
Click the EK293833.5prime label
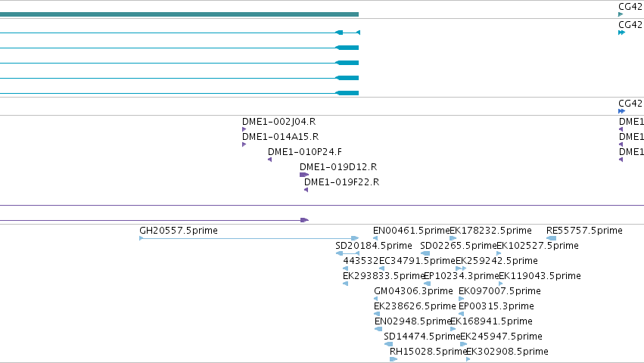[383, 276]
